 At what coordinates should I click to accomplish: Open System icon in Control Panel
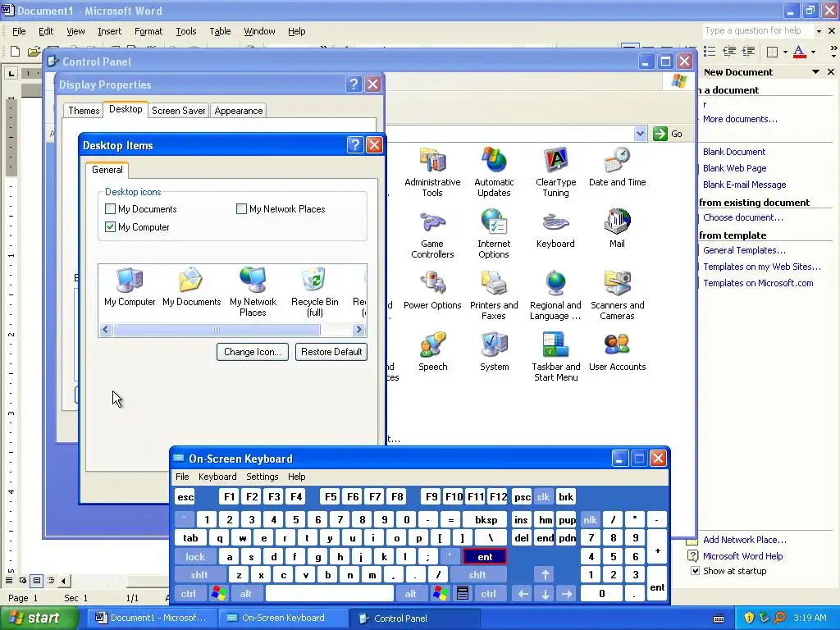pyautogui.click(x=494, y=352)
